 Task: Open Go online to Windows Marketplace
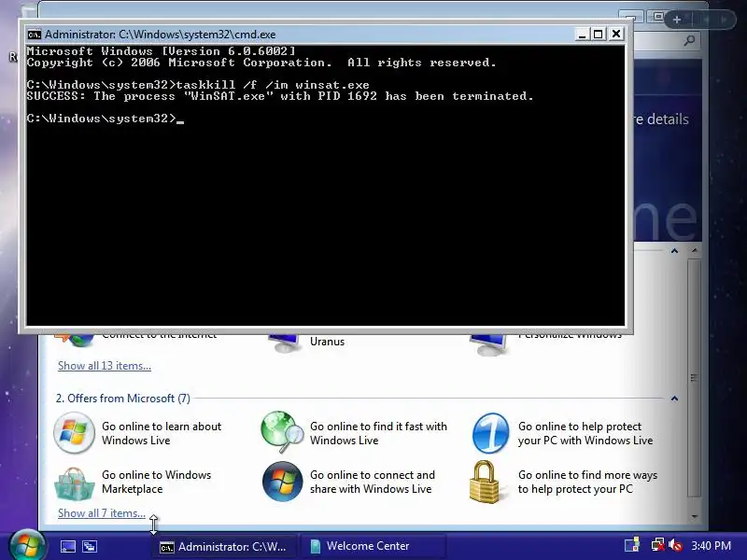point(156,482)
